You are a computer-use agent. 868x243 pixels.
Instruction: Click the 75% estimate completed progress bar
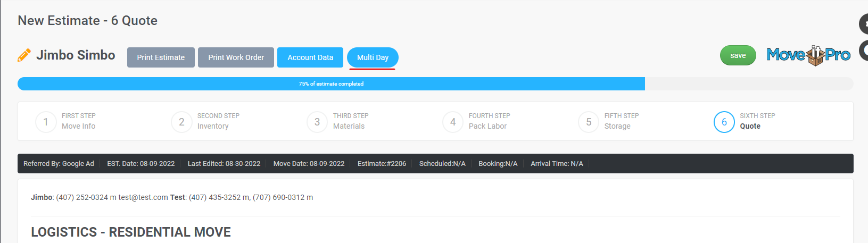tap(331, 83)
